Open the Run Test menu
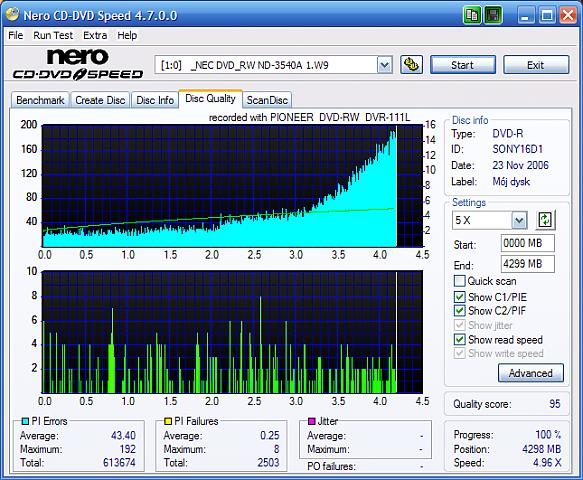Viewport: 583px width, 480px height. pyautogui.click(x=53, y=35)
